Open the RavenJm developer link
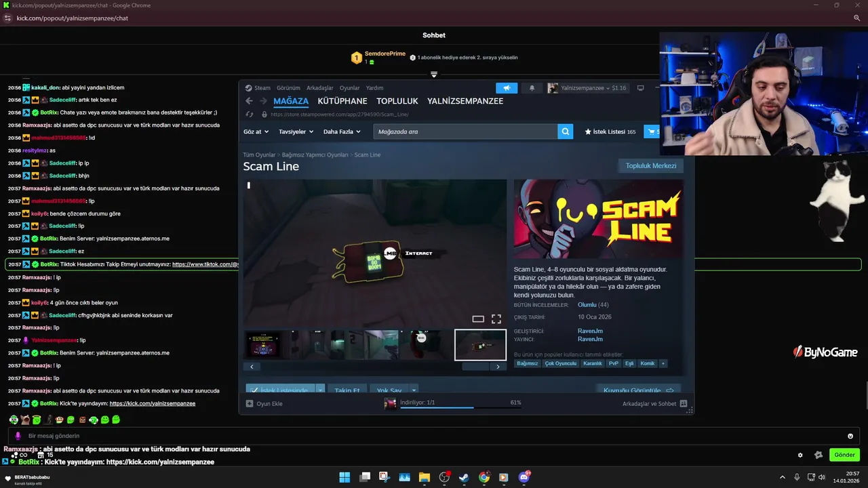 pos(590,331)
